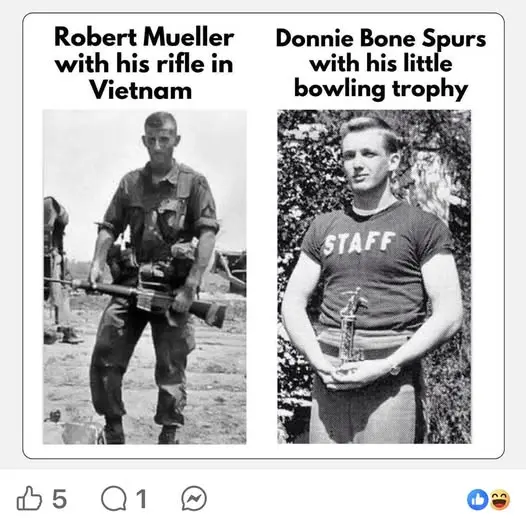Click the Haha laughing reaction emoji
Image resolution: width=526 pixels, height=518 pixels.
coord(500,500)
